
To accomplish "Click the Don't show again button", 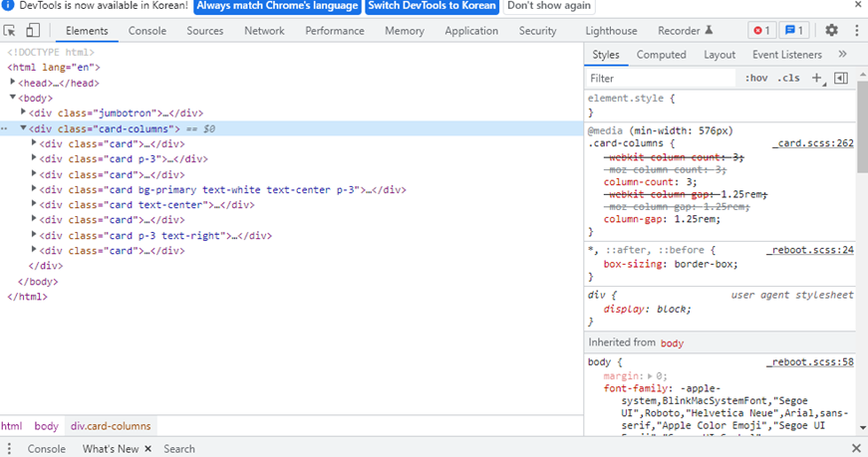I will tap(549, 6).
